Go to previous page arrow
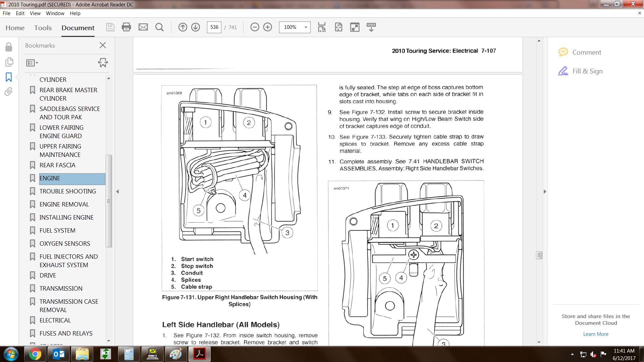The width and height of the screenshot is (644, 362). [x=182, y=27]
